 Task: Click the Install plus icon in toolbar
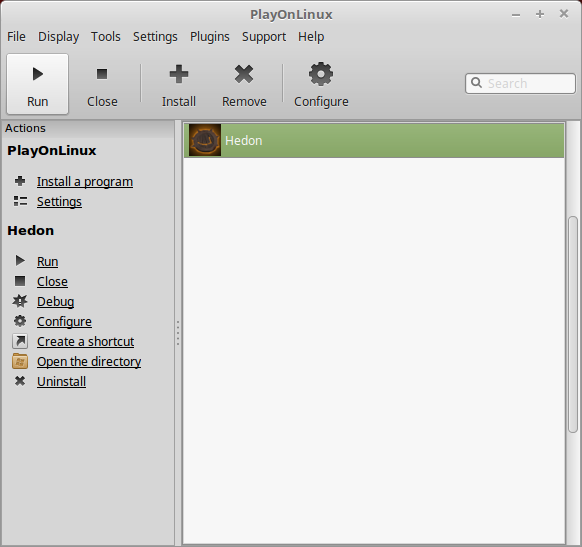coord(179,74)
